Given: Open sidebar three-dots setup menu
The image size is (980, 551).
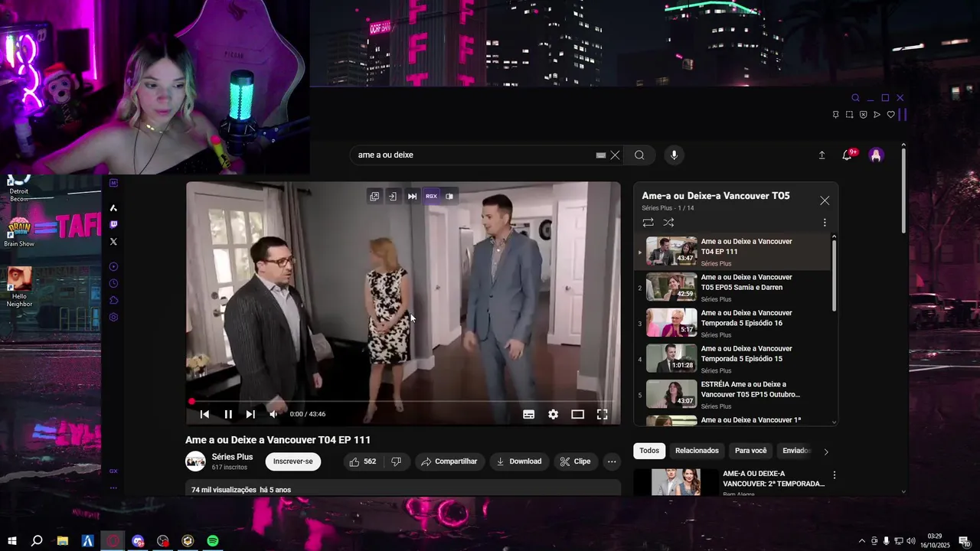Looking at the screenshot, I should pos(113,487).
